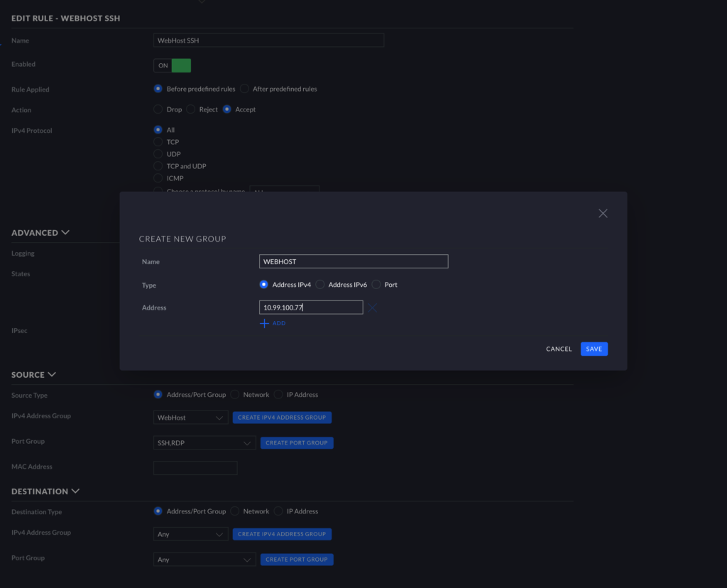Select After predefined rules option

pyautogui.click(x=244, y=89)
